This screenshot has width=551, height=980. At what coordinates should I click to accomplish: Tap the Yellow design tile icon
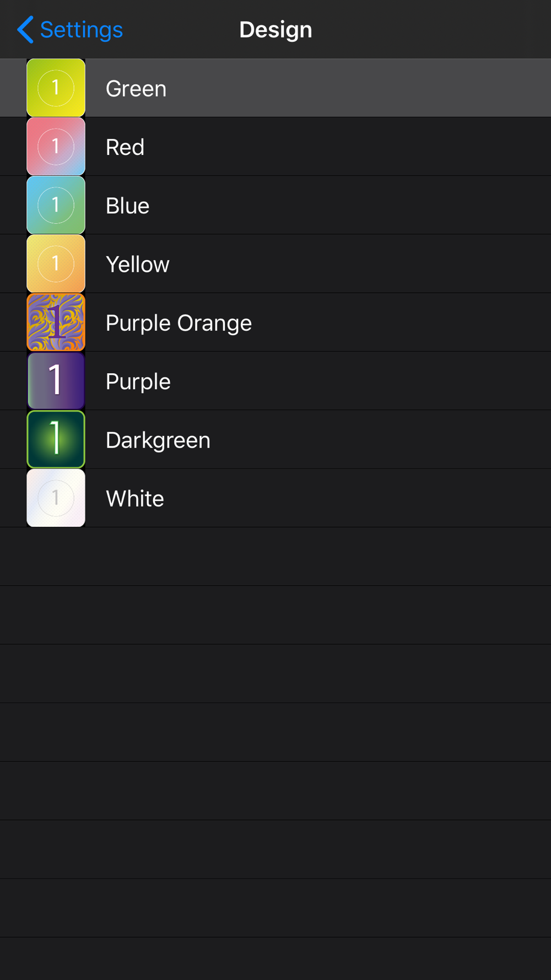(x=56, y=263)
